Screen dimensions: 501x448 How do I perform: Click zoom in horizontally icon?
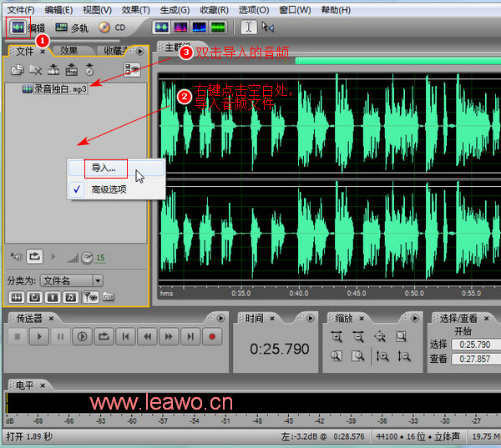(x=337, y=336)
